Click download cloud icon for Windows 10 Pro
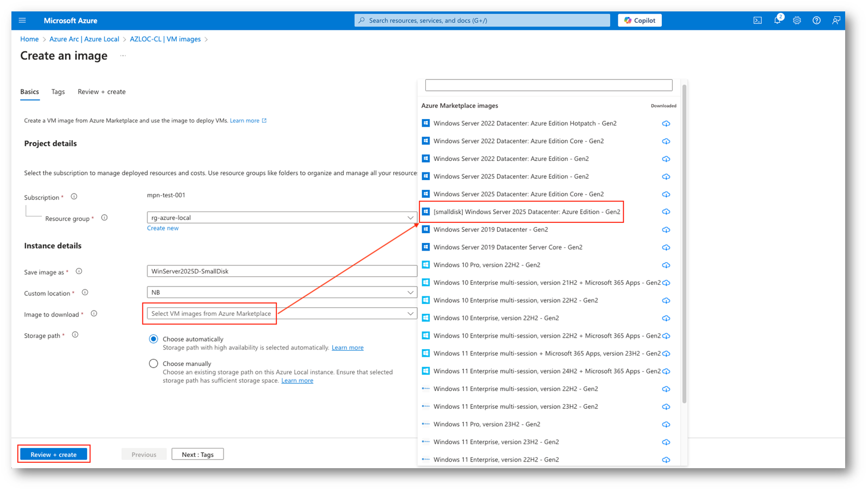868x491 pixels. tap(666, 265)
